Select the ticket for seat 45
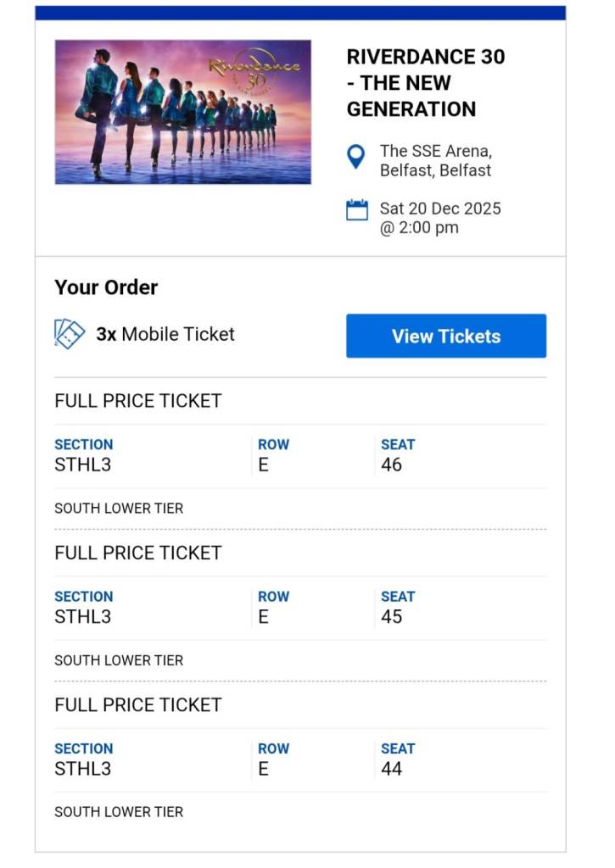The width and height of the screenshot is (615, 868). (391, 616)
